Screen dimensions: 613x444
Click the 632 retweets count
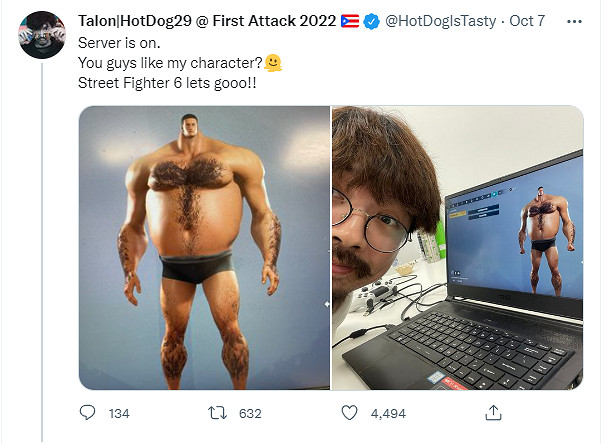250,413
